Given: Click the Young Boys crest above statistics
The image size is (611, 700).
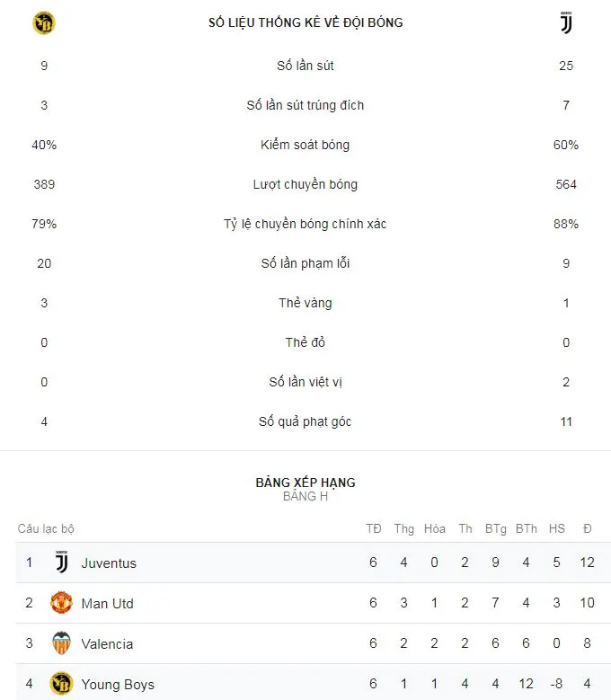Looking at the screenshot, I should coord(43,23).
